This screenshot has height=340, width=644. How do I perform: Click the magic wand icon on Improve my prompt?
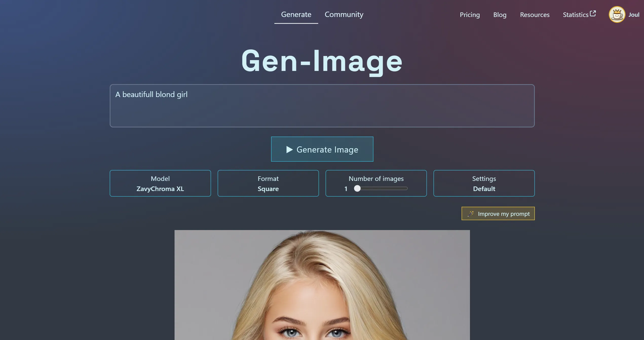tap(471, 214)
